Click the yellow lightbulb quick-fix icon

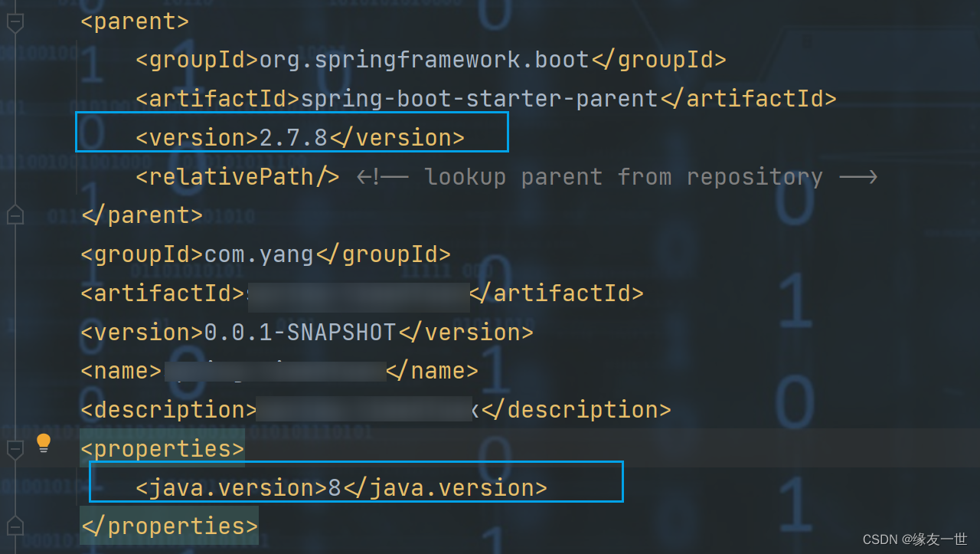click(x=44, y=443)
